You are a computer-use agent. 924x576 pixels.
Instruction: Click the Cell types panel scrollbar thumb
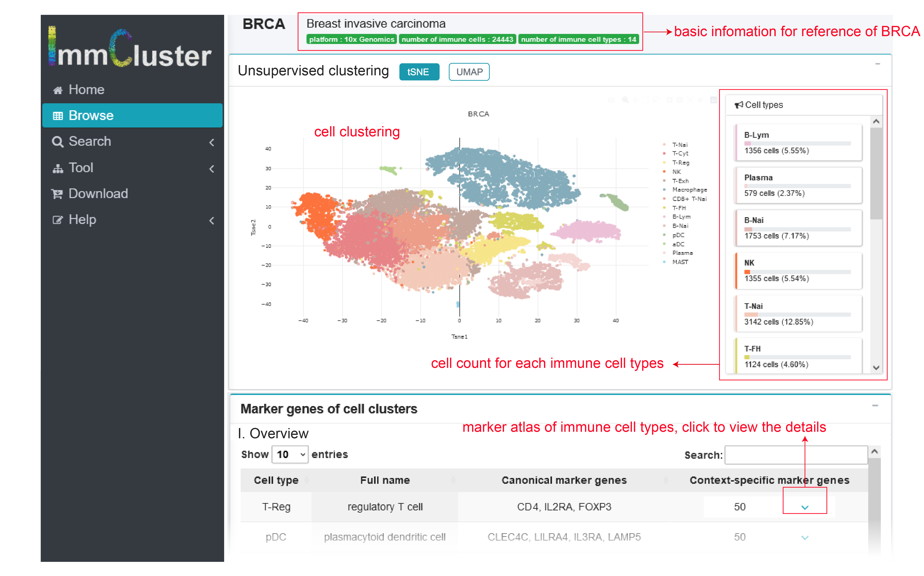tap(876, 173)
